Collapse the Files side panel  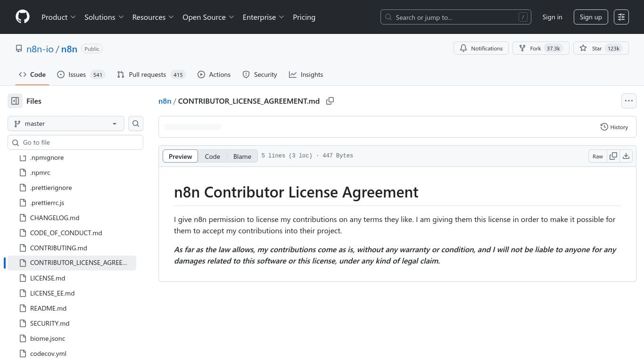click(x=15, y=101)
